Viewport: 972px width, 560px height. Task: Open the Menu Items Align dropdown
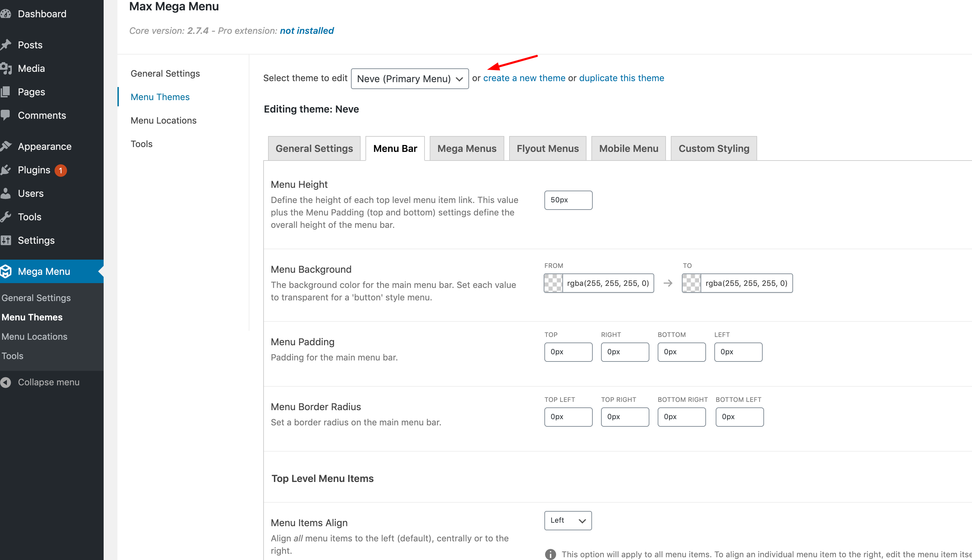point(568,520)
